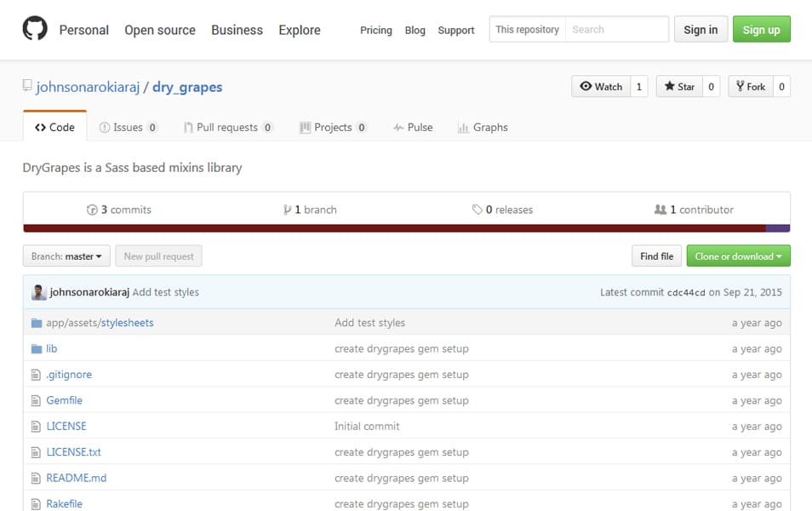Open the johnsonarokiaraj owner link in title

pyautogui.click(x=88, y=87)
